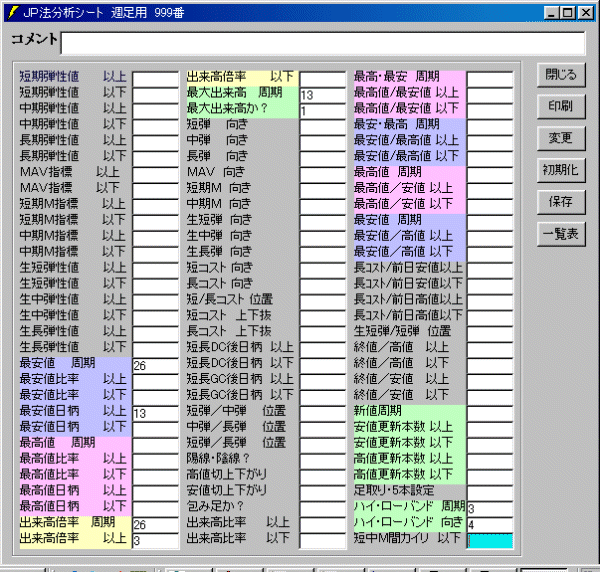Select the MAV 向き input field
Image resolution: width=600 pixels, height=572 pixels.
coord(323,174)
